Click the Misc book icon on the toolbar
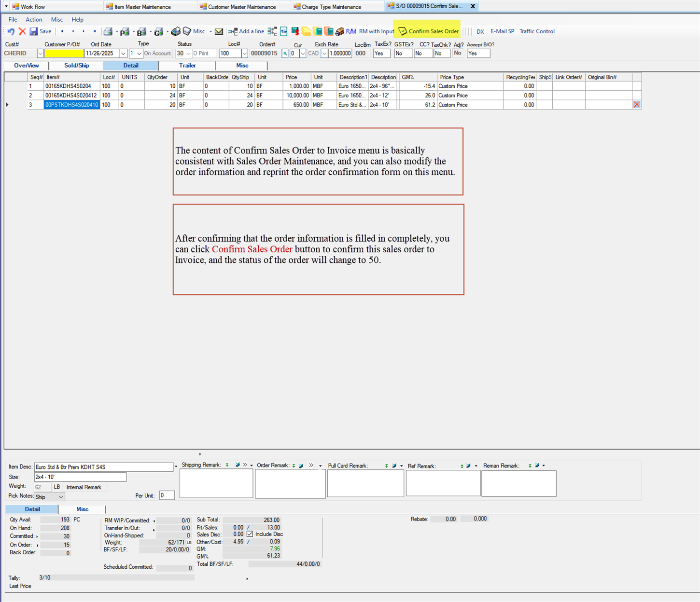 187,31
